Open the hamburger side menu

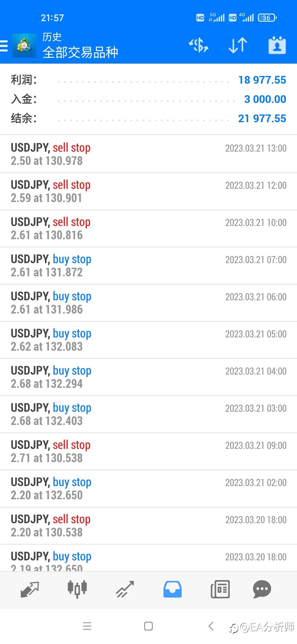click(4, 46)
